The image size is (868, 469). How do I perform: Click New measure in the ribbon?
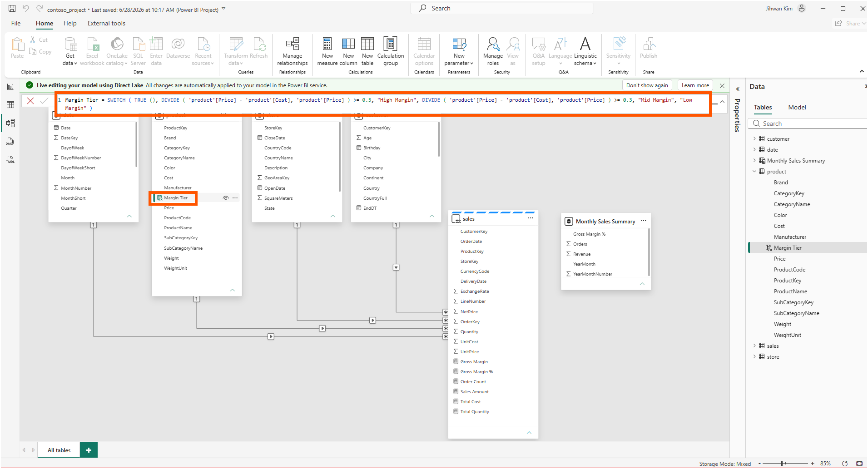point(327,51)
